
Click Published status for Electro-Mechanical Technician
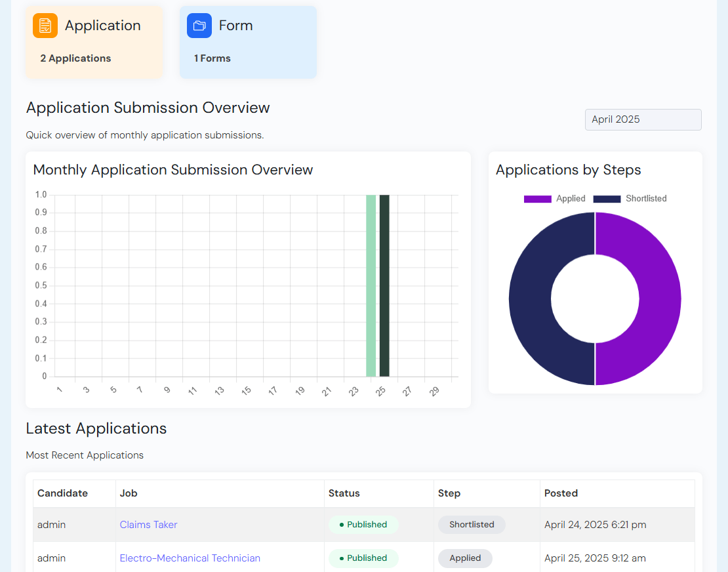coord(363,558)
